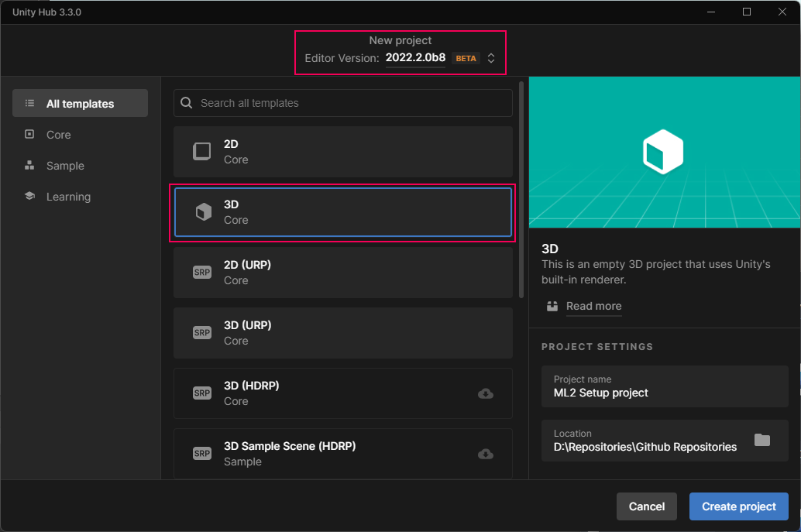This screenshot has width=801, height=532.
Task: Show the Learning templates category
Action: click(x=68, y=197)
